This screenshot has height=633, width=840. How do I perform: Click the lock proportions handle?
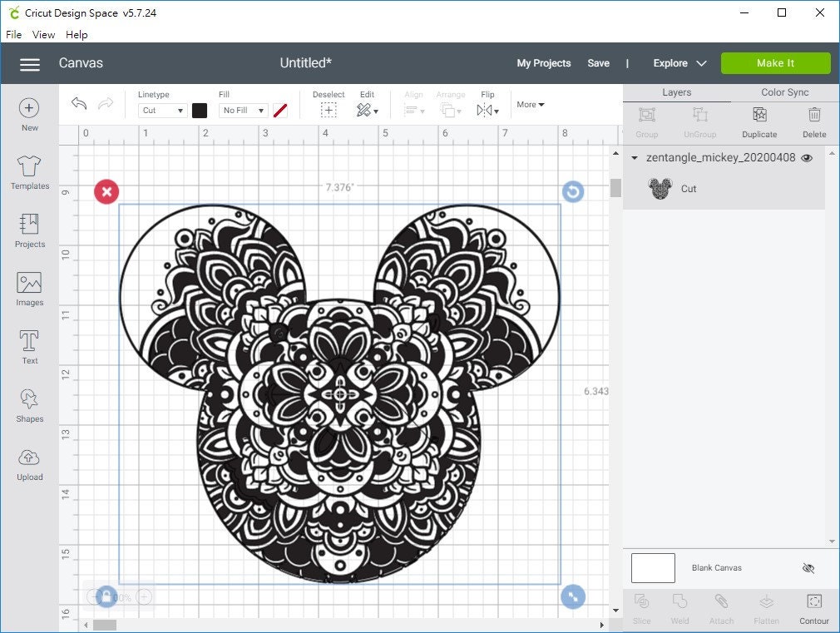tap(106, 596)
